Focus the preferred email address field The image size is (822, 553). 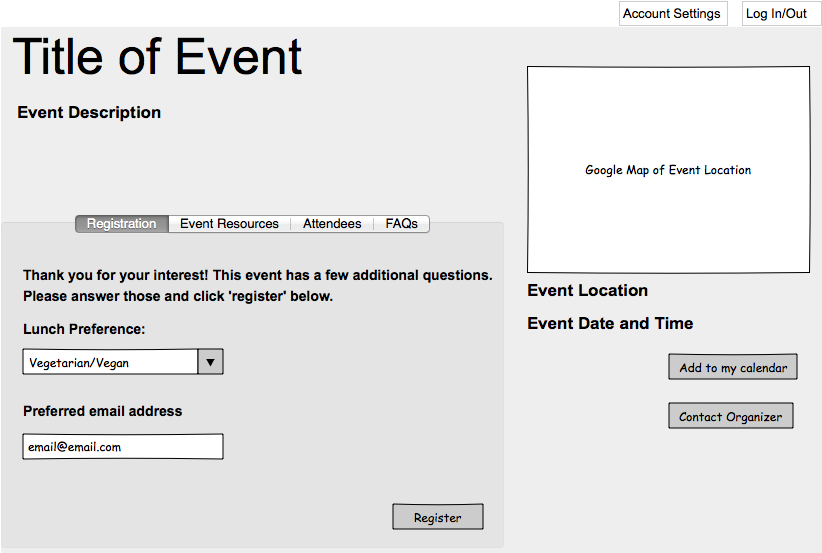pyautogui.click(x=123, y=447)
